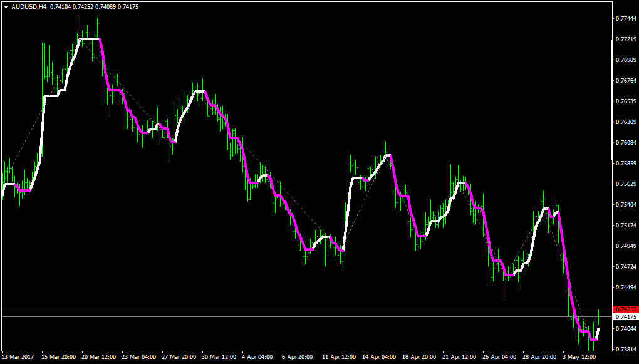This screenshot has height=364, width=639.
Task: Select the red horizontal line on the chart
Action: tap(306, 309)
